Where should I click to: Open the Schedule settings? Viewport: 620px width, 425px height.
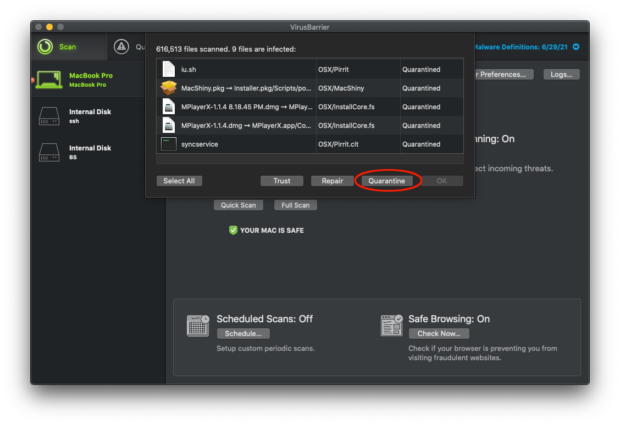(242, 333)
